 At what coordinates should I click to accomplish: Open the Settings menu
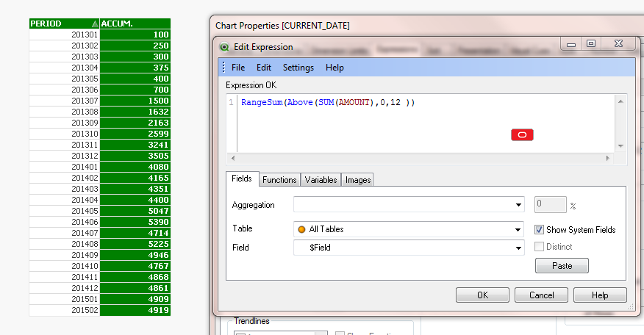pyautogui.click(x=298, y=68)
